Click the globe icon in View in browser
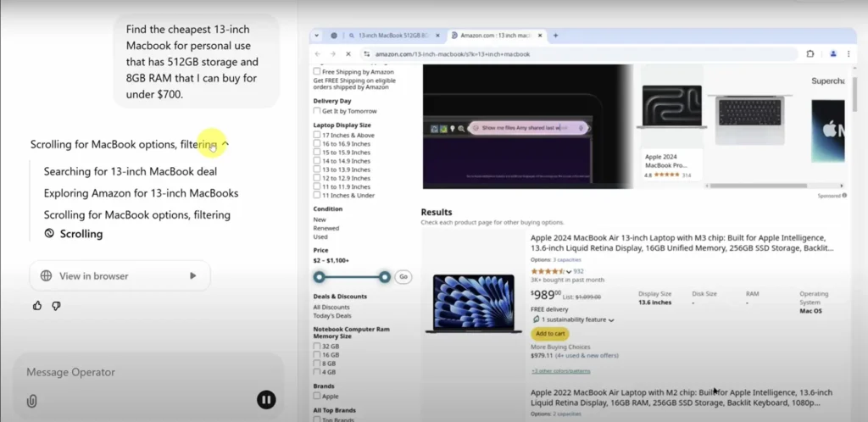This screenshot has width=868, height=422. coord(46,275)
